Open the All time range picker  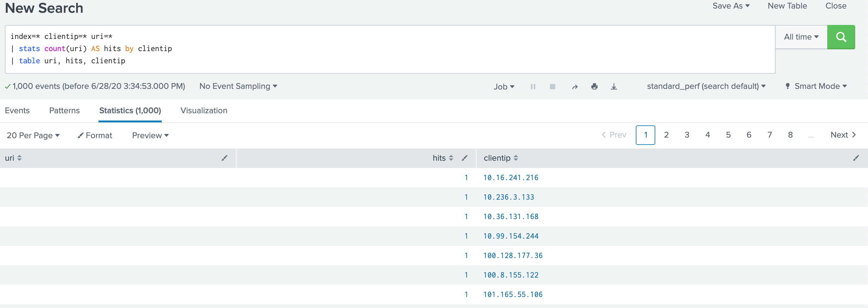click(x=801, y=37)
